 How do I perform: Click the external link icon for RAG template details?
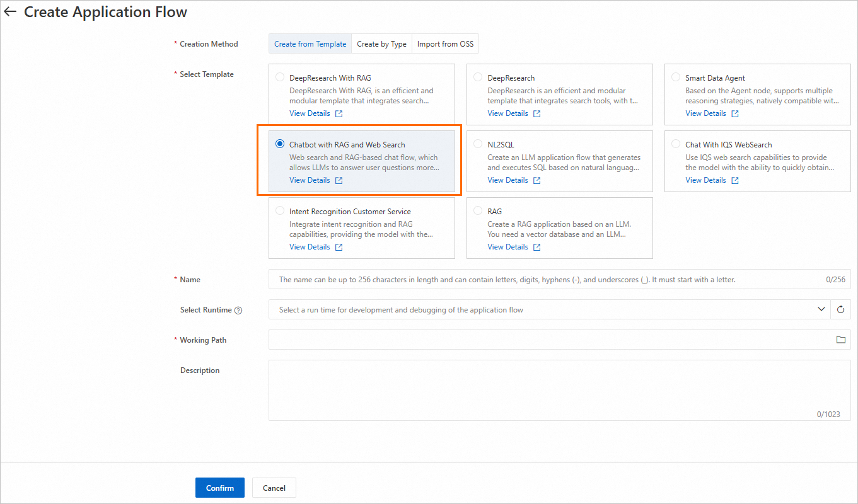point(536,246)
